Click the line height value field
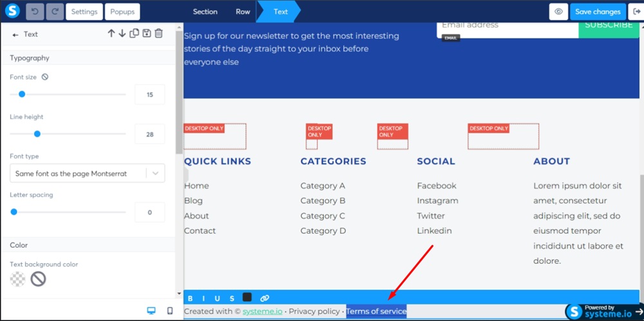This screenshot has height=321, width=644. (149, 134)
